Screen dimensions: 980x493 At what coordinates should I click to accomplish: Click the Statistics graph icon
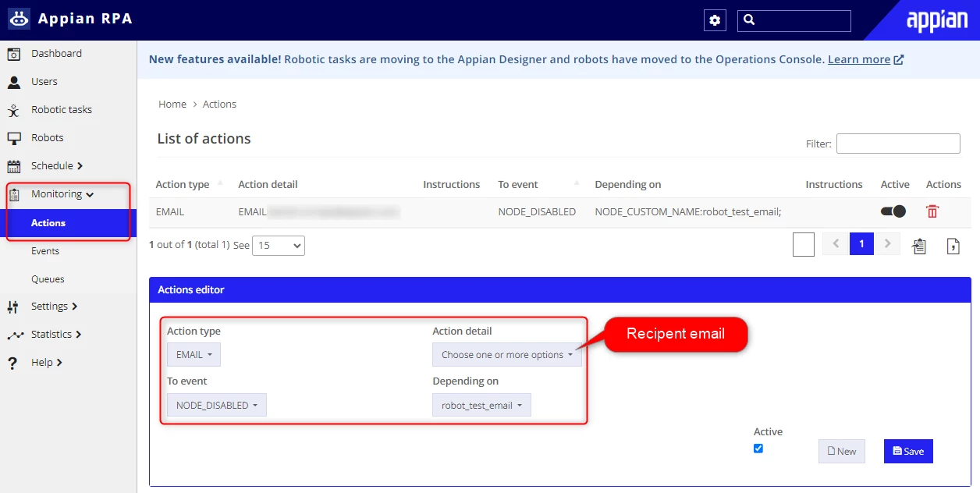point(16,335)
